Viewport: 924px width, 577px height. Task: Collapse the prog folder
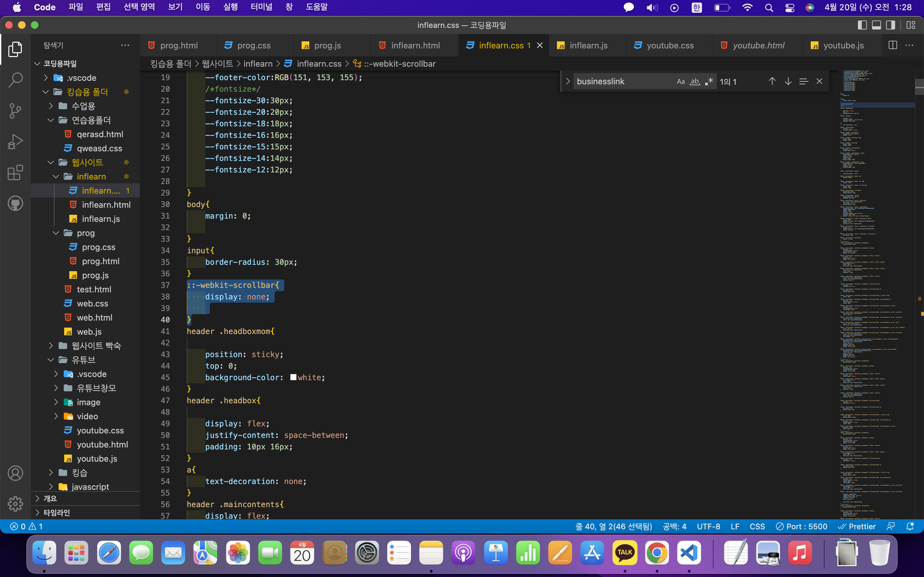[x=86, y=233]
